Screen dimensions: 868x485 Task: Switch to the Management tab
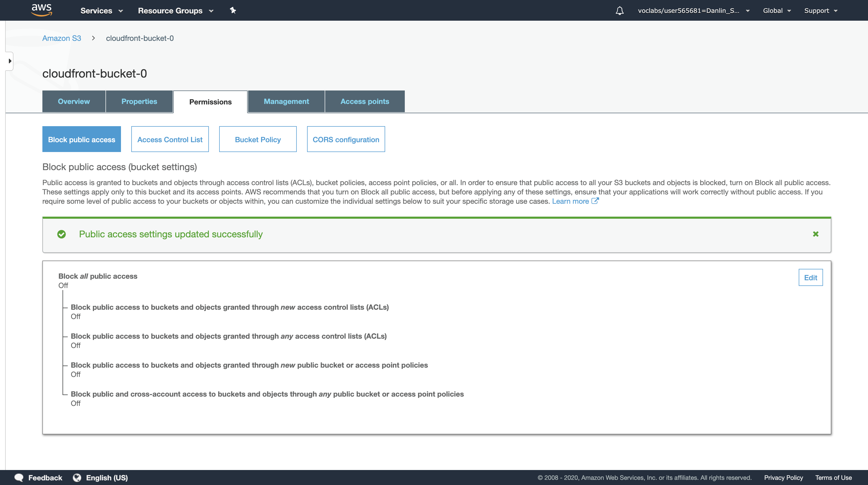(x=286, y=101)
